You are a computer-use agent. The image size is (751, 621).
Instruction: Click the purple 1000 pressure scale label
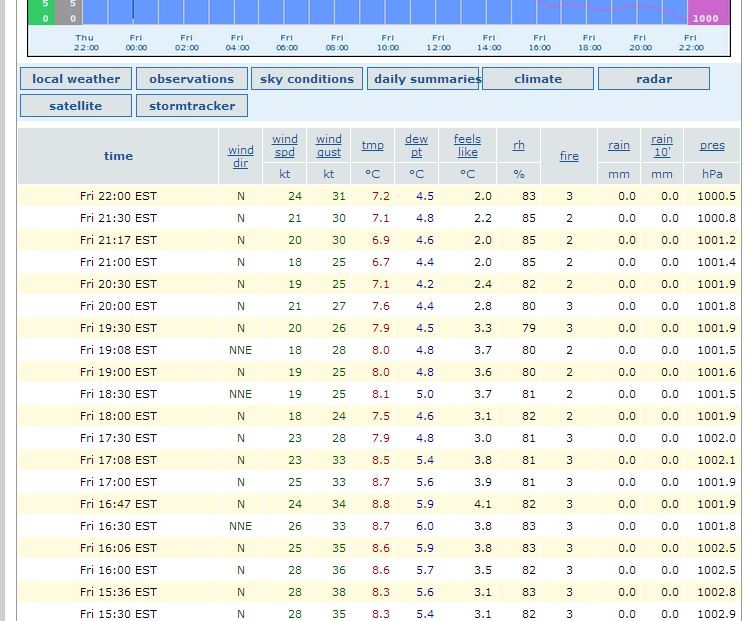(705, 19)
